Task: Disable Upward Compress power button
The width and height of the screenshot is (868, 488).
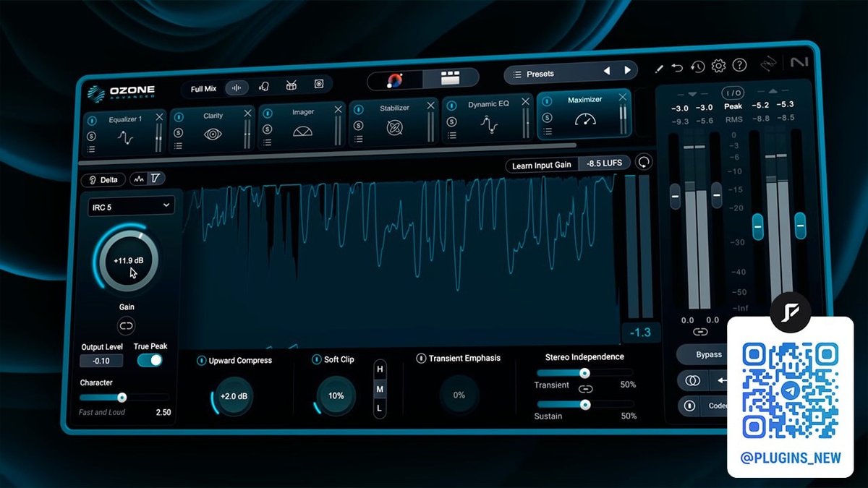Action: coord(202,360)
